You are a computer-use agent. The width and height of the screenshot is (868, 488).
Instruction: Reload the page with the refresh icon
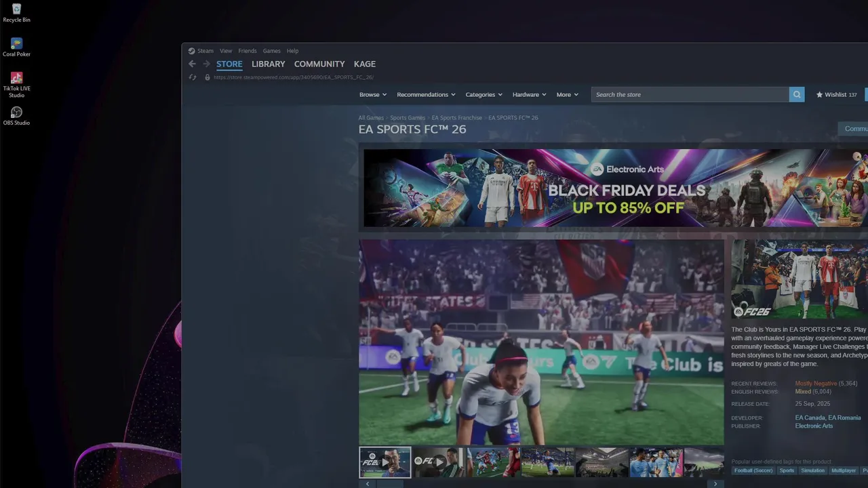193,77
